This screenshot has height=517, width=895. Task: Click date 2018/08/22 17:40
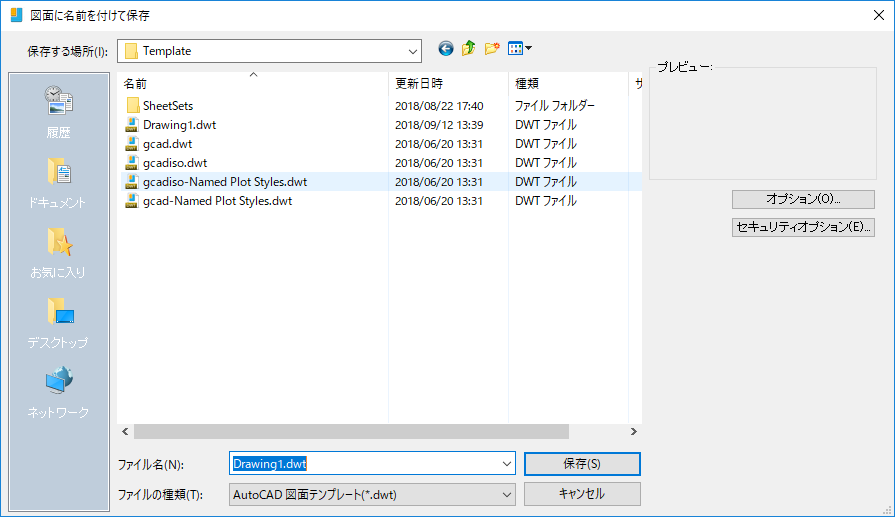point(439,106)
